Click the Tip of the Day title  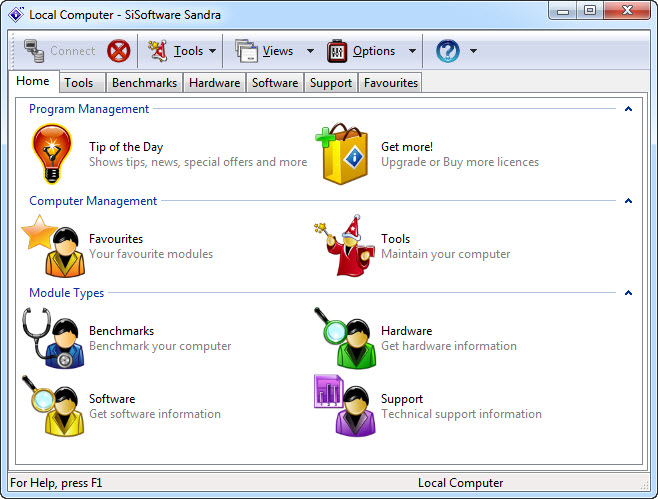[126, 147]
